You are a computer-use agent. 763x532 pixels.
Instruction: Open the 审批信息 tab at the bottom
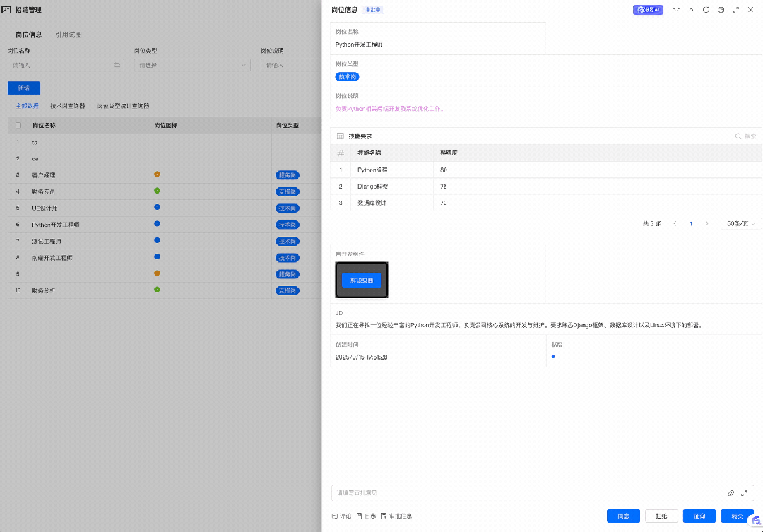point(396,516)
